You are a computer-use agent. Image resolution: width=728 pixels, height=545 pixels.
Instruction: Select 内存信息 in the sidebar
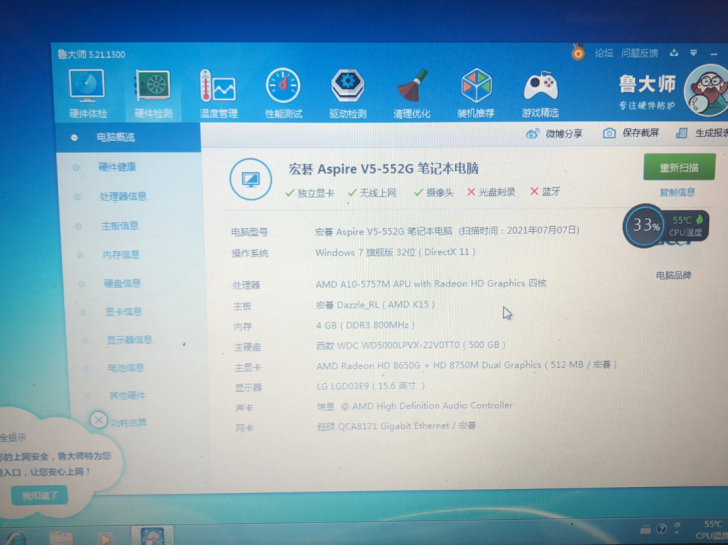pos(121,254)
